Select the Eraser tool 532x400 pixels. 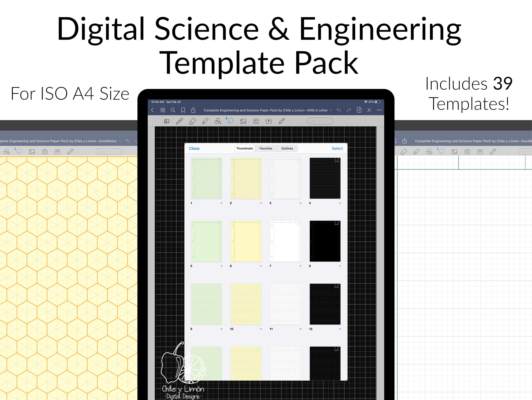point(193,122)
